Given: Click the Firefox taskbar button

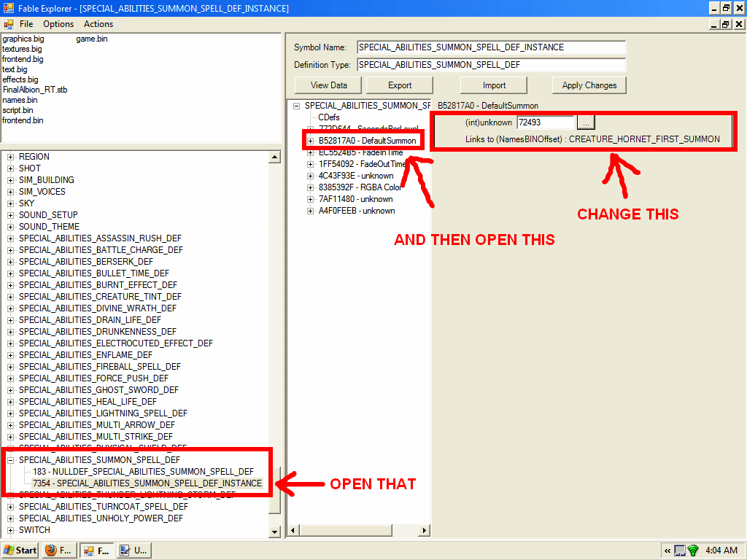Looking at the screenshot, I should pyautogui.click(x=59, y=551).
